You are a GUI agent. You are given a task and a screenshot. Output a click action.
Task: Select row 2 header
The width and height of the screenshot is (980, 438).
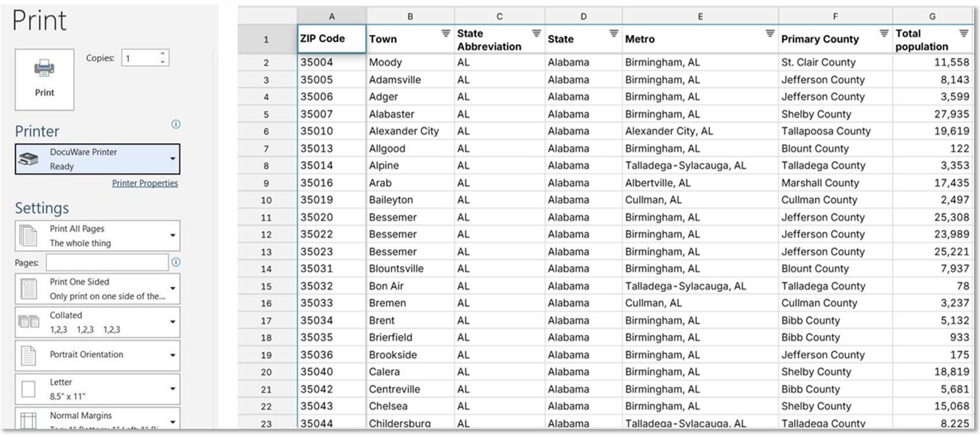(266, 63)
